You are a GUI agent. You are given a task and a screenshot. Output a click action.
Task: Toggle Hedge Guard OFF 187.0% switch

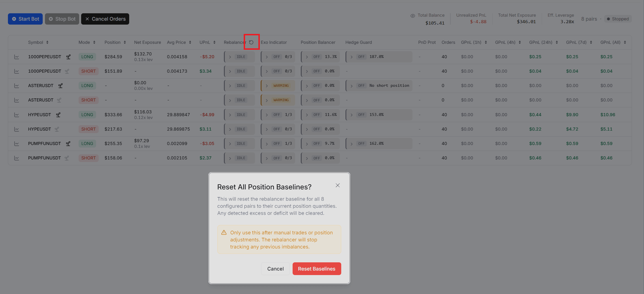(361, 57)
